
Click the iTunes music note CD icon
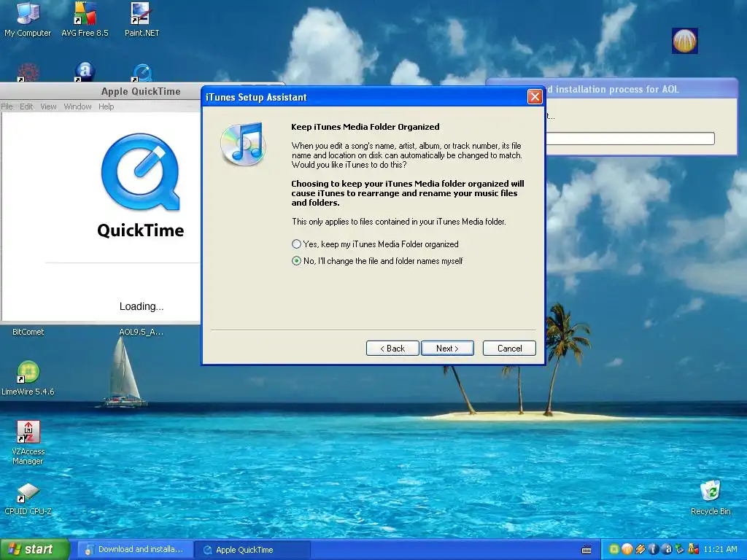coord(242,144)
